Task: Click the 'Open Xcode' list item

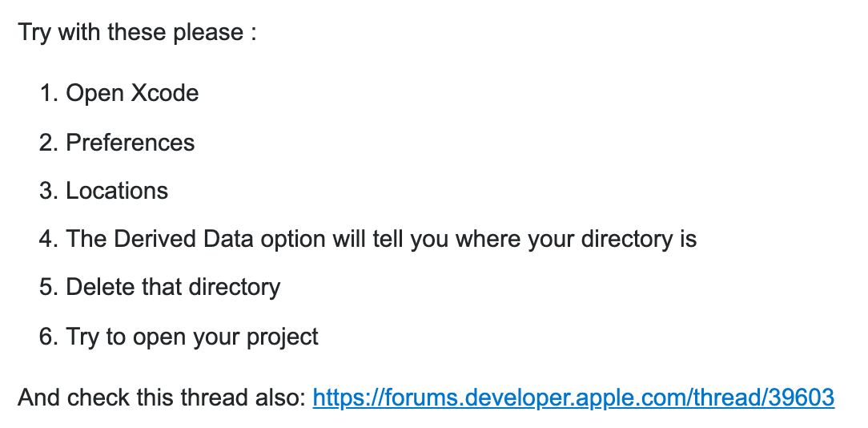Action: (x=132, y=93)
